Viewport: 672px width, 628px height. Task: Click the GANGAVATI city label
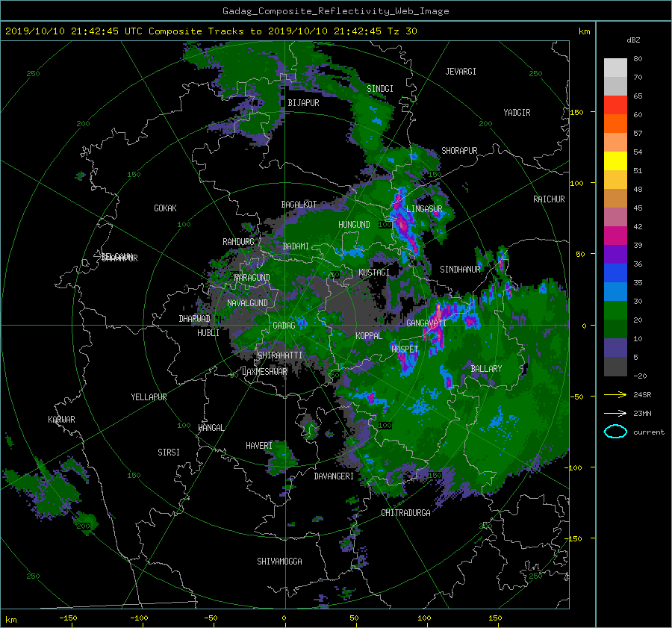426,323
